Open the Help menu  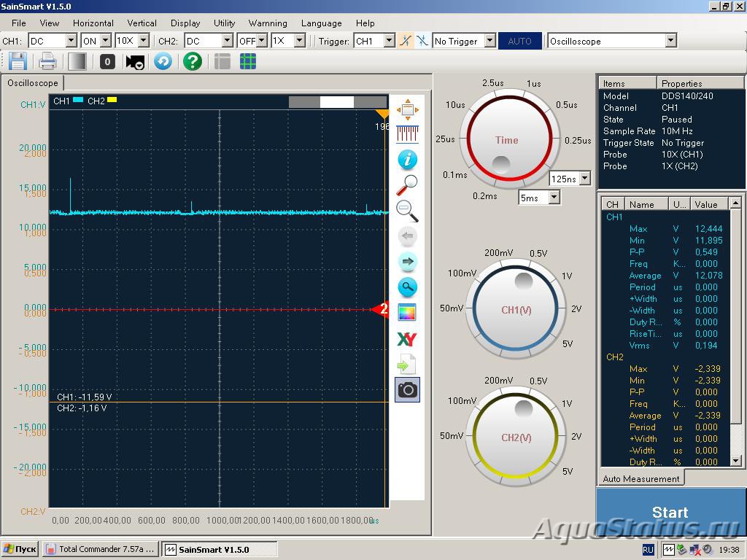pyautogui.click(x=365, y=23)
